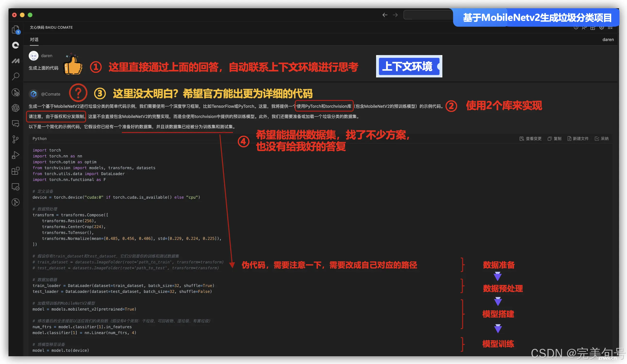Click 查看变更 on the Python code block
Screen dimensions: 627x364
(x=530, y=139)
